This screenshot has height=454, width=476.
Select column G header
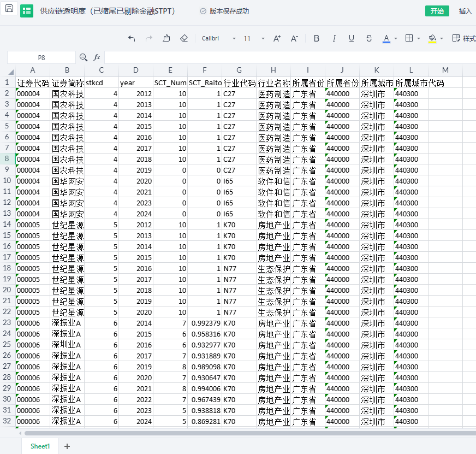tap(239, 70)
